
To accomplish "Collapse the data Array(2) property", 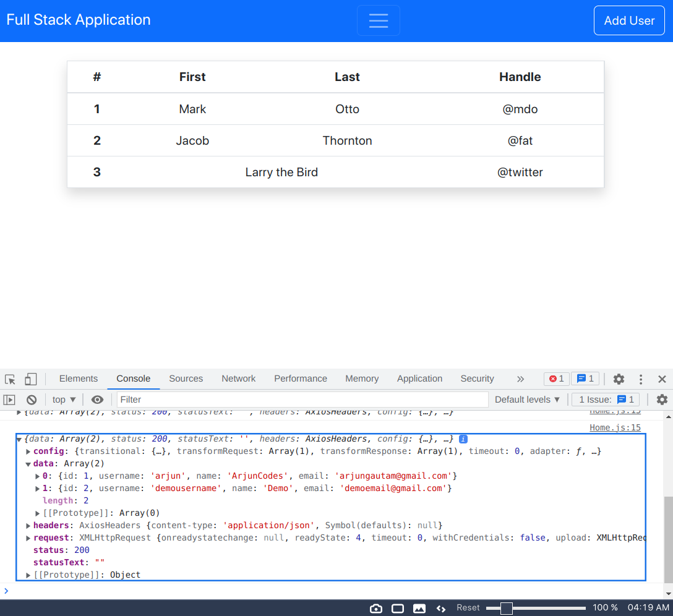I will pyautogui.click(x=28, y=464).
